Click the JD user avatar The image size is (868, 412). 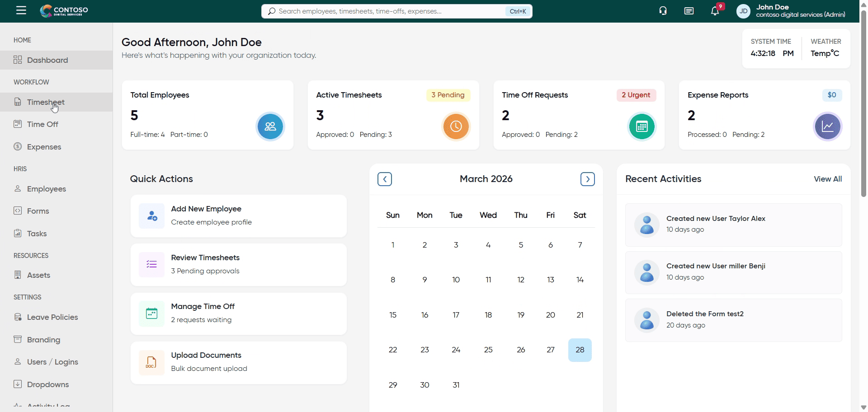tap(743, 11)
